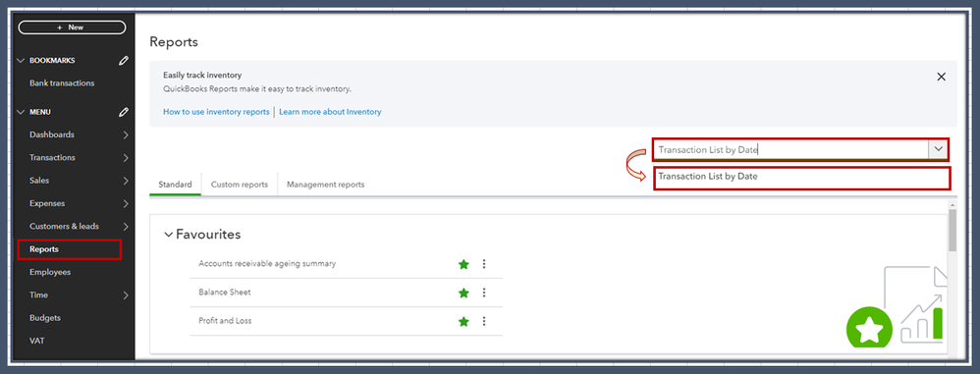The image size is (980, 374).
Task: Unfavourite the Balance Sheet star
Action: tap(463, 293)
